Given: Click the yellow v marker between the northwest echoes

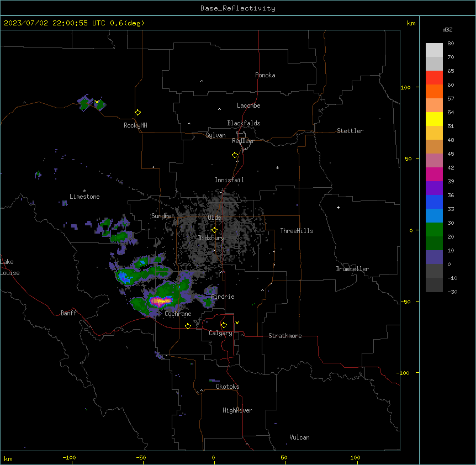Looking at the screenshot, I should pyautogui.click(x=97, y=102).
